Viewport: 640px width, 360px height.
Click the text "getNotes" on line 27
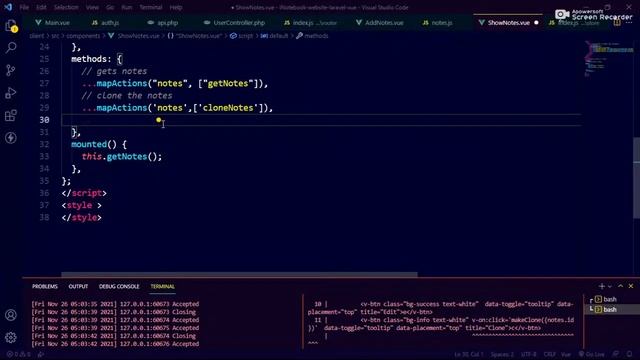click(228, 83)
